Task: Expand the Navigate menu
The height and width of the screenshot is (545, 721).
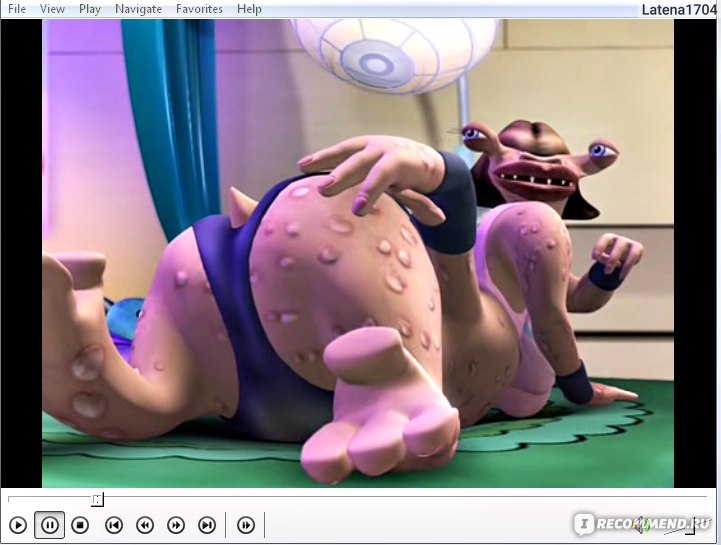Action: [138, 9]
